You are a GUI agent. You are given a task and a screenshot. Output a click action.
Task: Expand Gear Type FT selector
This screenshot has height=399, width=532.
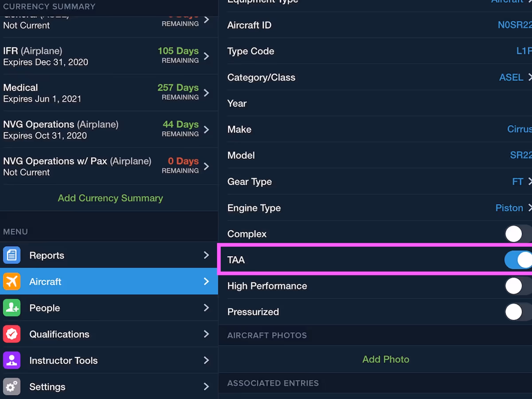(x=521, y=182)
